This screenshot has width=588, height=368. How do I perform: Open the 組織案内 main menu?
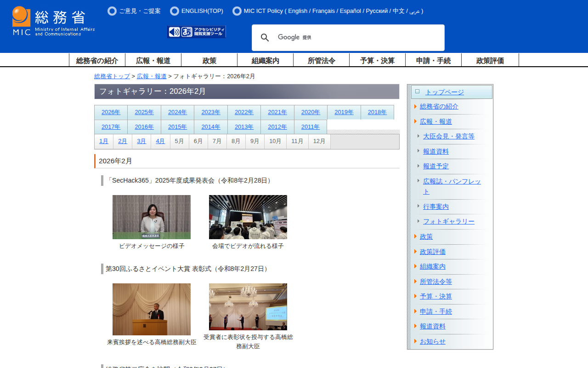pyautogui.click(x=266, y=60)
